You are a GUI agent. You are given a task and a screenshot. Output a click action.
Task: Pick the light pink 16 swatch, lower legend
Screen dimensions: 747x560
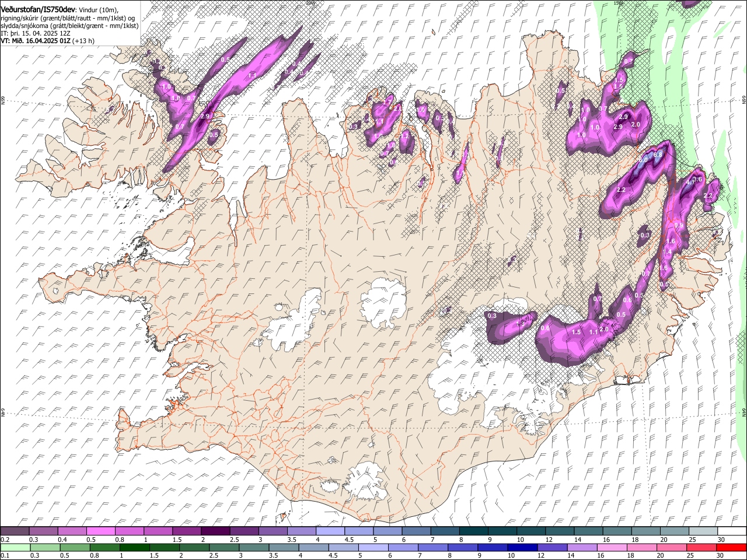pyautogui.click(x=612, y=547)
